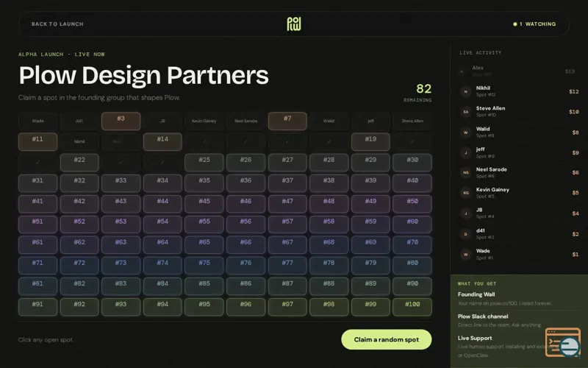Select spot #14 in the grid
Viewport: 588px width, 368px height.
point(162,141)
